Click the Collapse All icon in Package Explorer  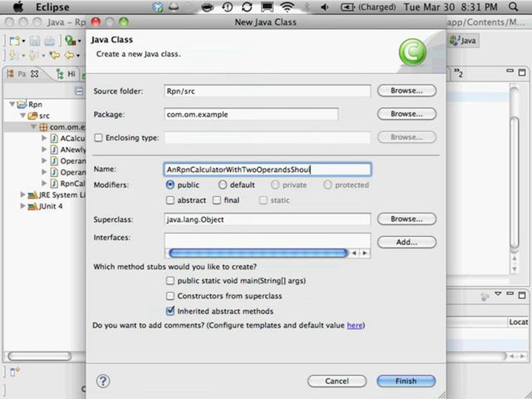click(x=79, y=91)
